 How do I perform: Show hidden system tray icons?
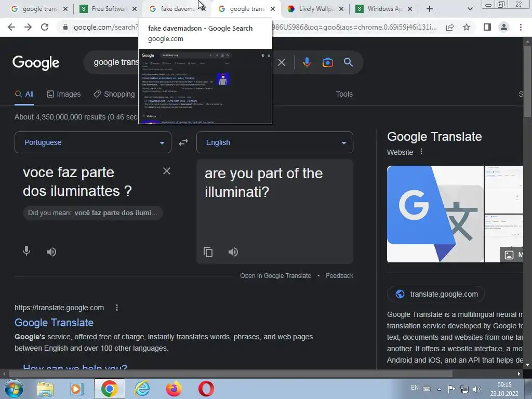439,389
